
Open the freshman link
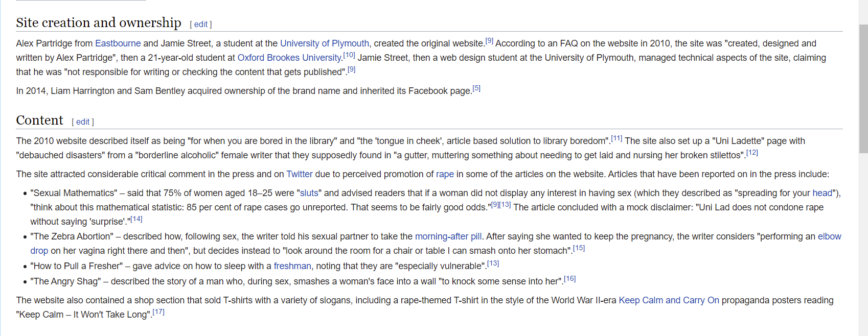(x=292, y=266)
